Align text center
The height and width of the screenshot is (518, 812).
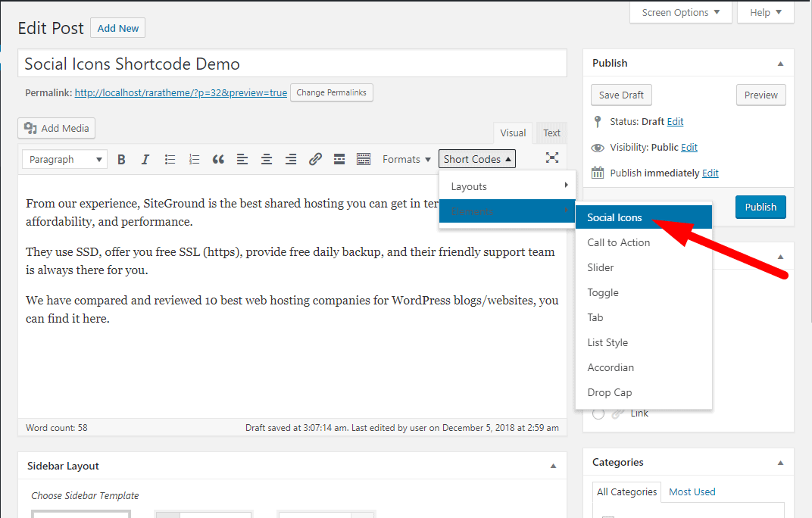tap(267, 160)
